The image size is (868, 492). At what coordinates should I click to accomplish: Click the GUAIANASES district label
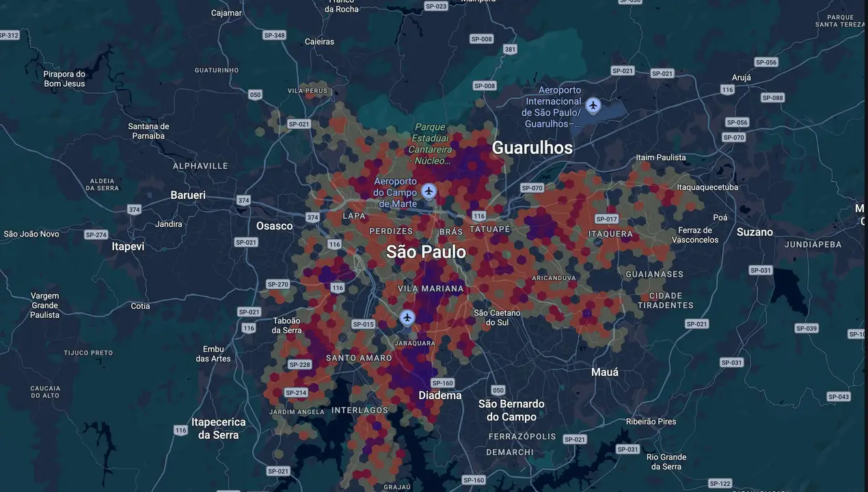click(x=654, y=274)
